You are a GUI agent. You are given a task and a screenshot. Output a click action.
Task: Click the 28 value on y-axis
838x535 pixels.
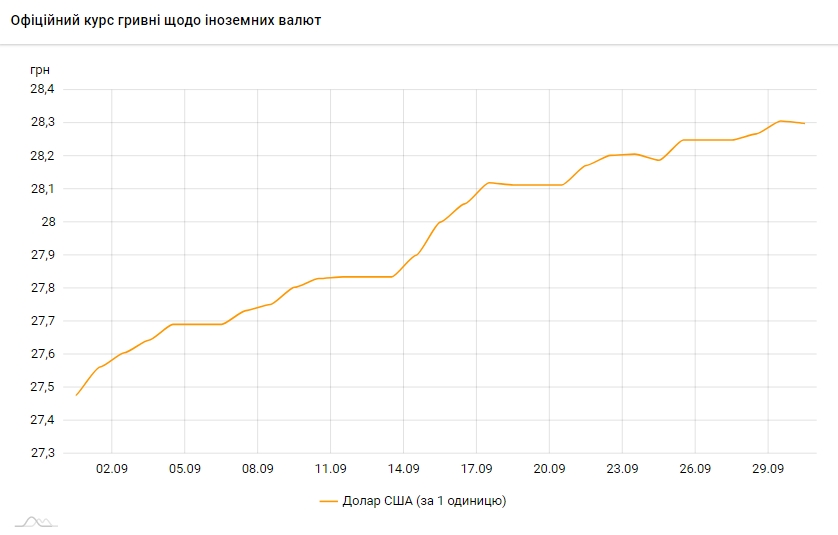click(47, 222)
